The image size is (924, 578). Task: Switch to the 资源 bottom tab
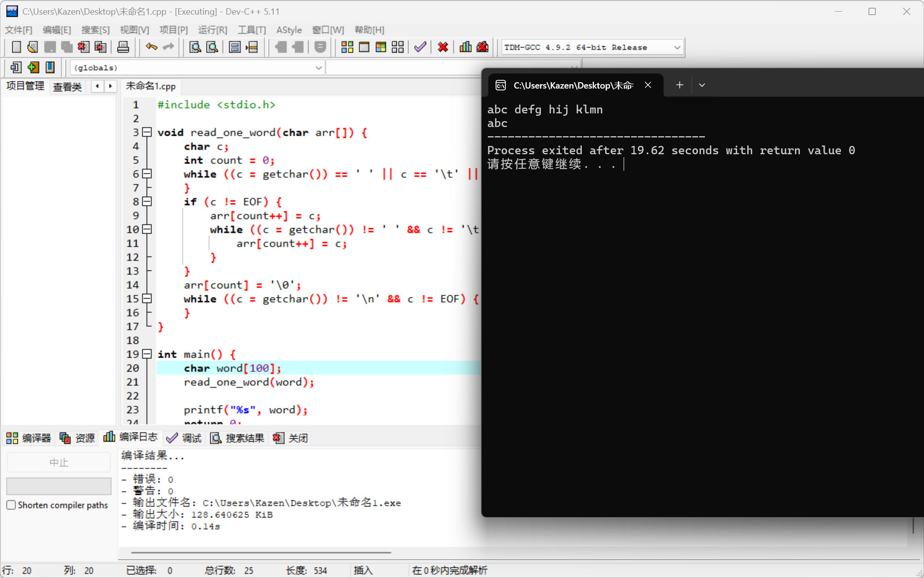pos(77,438)
